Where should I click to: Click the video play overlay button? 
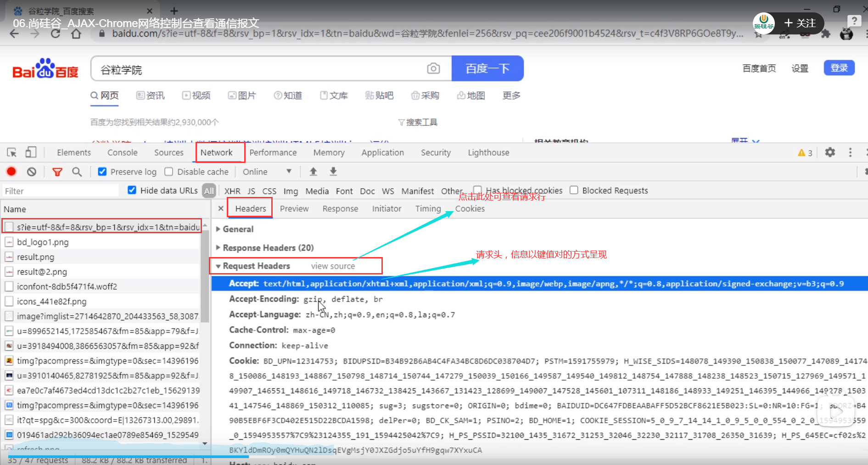point(837,411)
